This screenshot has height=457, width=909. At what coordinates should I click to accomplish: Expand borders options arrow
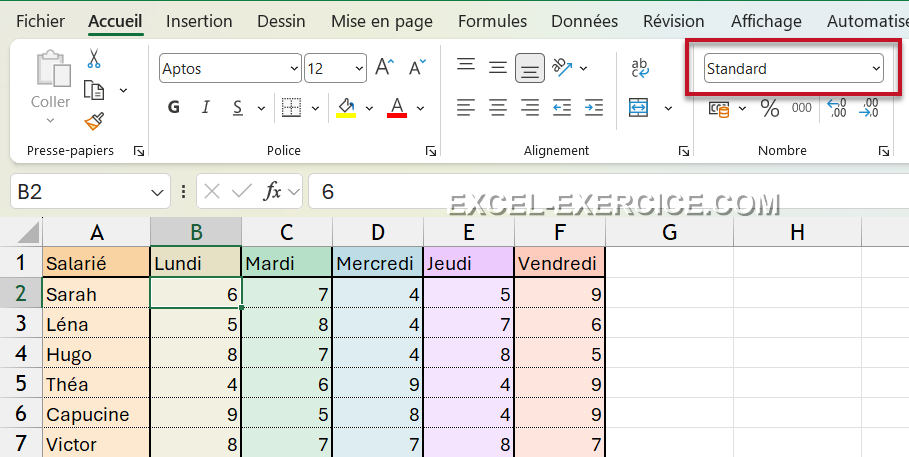pos(315,108)
